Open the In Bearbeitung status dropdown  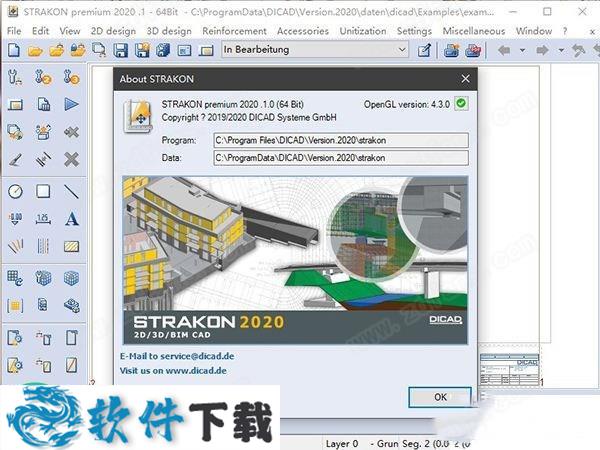pyautogui.click(x=315, y=50)
